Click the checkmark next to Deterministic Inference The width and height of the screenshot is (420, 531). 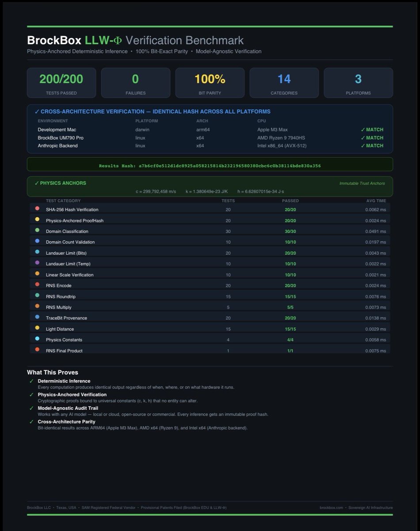point(31,381)
